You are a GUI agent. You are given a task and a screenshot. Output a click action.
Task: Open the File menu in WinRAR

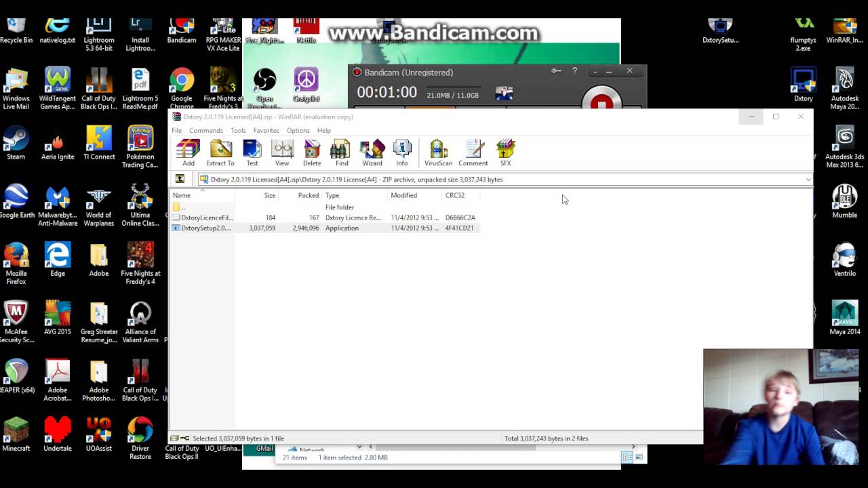pyautogui.click(x=176, y=130)
